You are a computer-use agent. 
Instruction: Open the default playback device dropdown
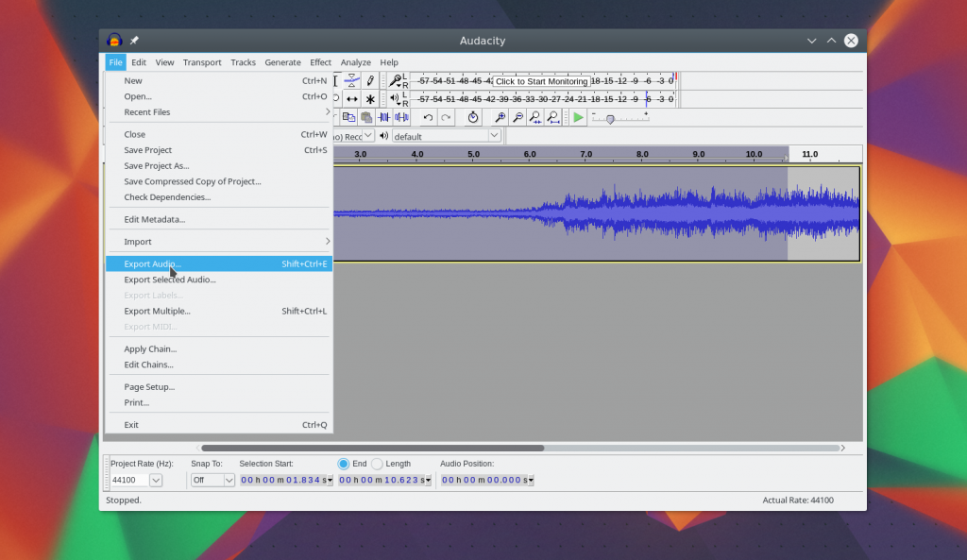[x=493, y=136]
